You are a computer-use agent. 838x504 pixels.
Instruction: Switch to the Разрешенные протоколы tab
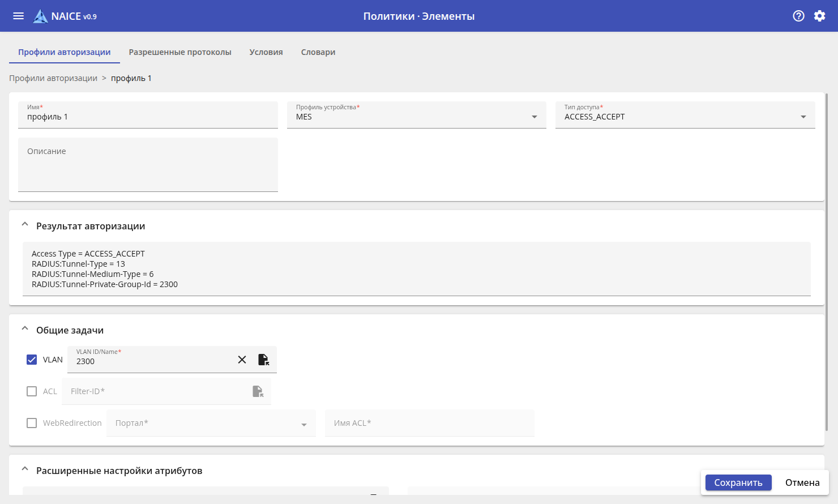point(180,52)
